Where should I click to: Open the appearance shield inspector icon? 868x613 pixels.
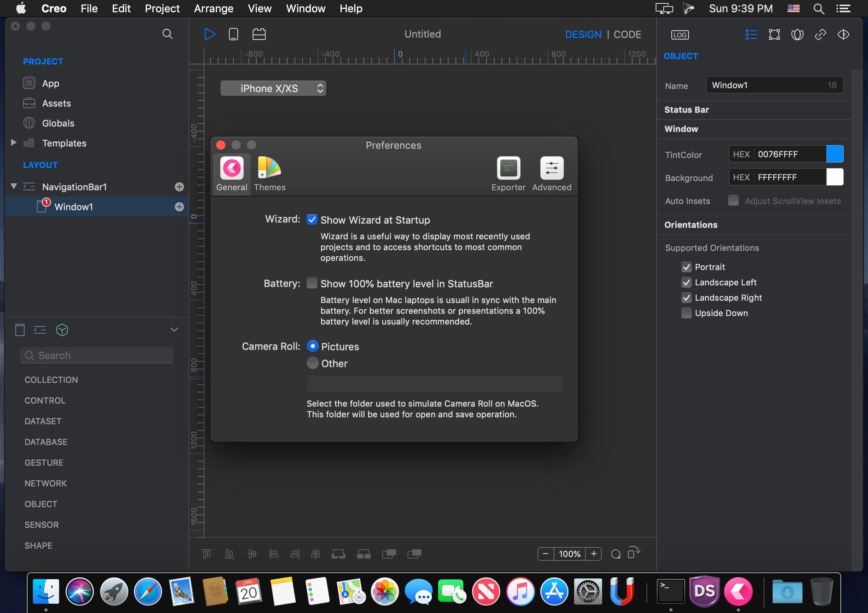tap(797, 35)
